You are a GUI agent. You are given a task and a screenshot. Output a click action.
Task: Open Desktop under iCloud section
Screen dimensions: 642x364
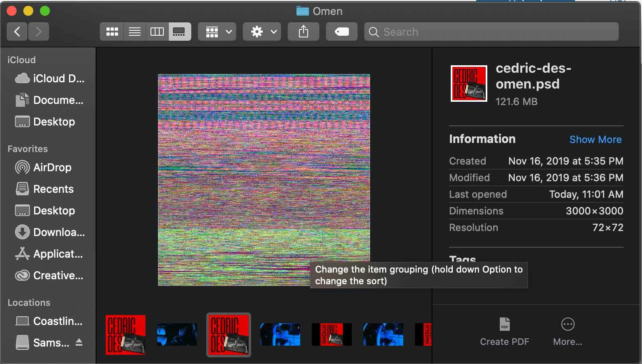[45, 121]
